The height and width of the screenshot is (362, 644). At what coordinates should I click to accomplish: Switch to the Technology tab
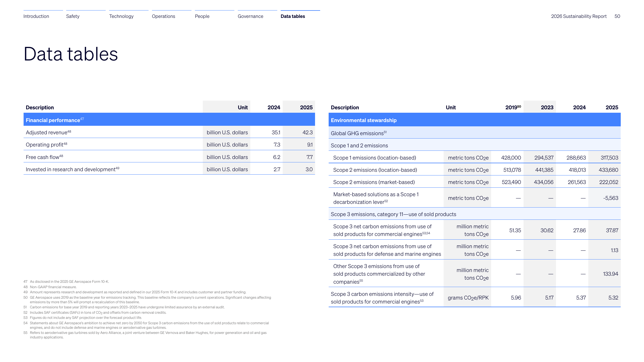[121, 16]
